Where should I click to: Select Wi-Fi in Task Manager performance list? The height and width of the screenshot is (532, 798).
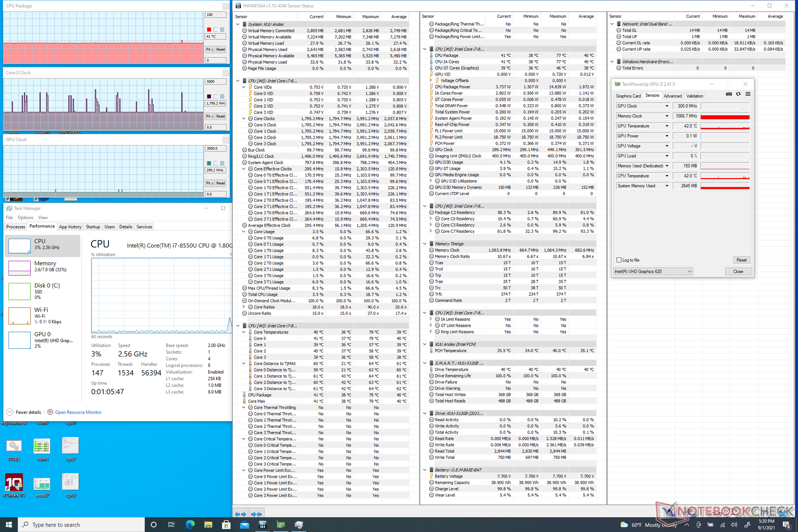pyautogui.click(x=43, y=316)
